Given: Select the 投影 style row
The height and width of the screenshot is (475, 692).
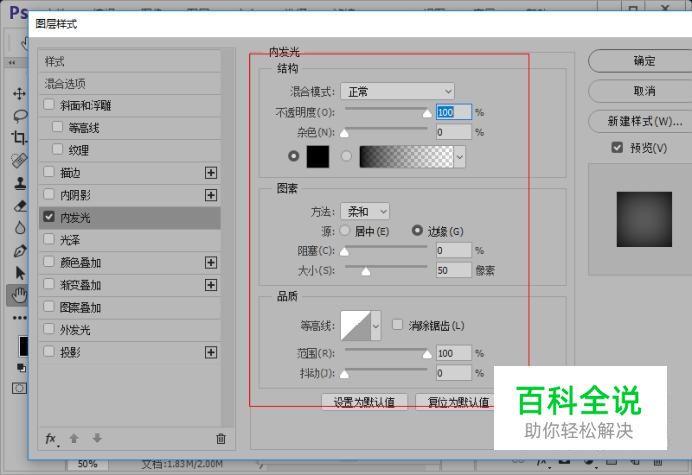Looking at the screenshot, I should (x=130, y=352).
